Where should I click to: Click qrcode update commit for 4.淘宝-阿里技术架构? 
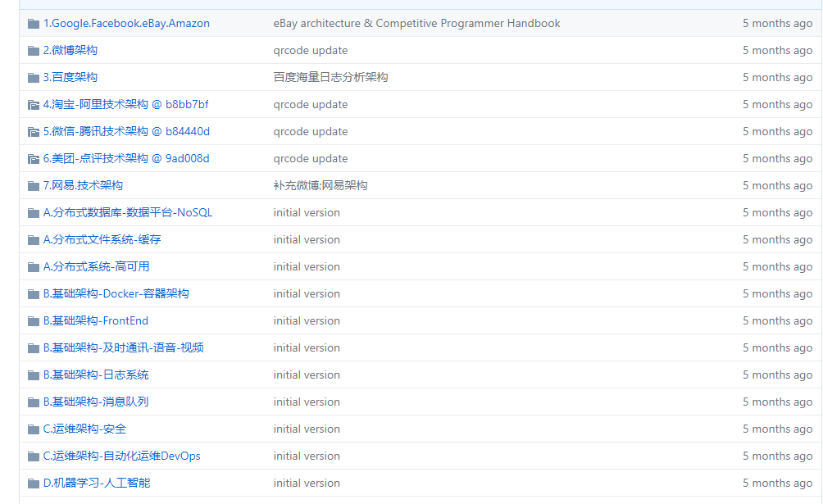(311, 104)
